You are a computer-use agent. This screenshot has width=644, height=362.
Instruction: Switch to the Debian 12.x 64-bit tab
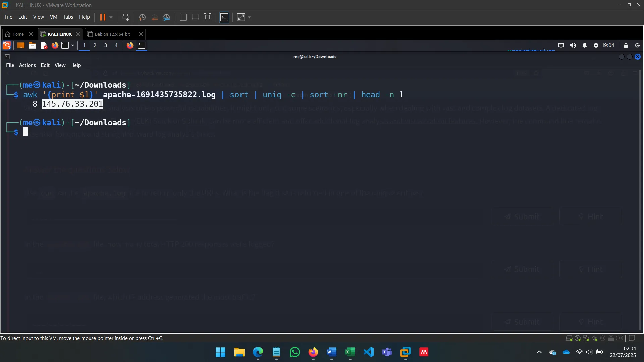[x=112, y=34]
